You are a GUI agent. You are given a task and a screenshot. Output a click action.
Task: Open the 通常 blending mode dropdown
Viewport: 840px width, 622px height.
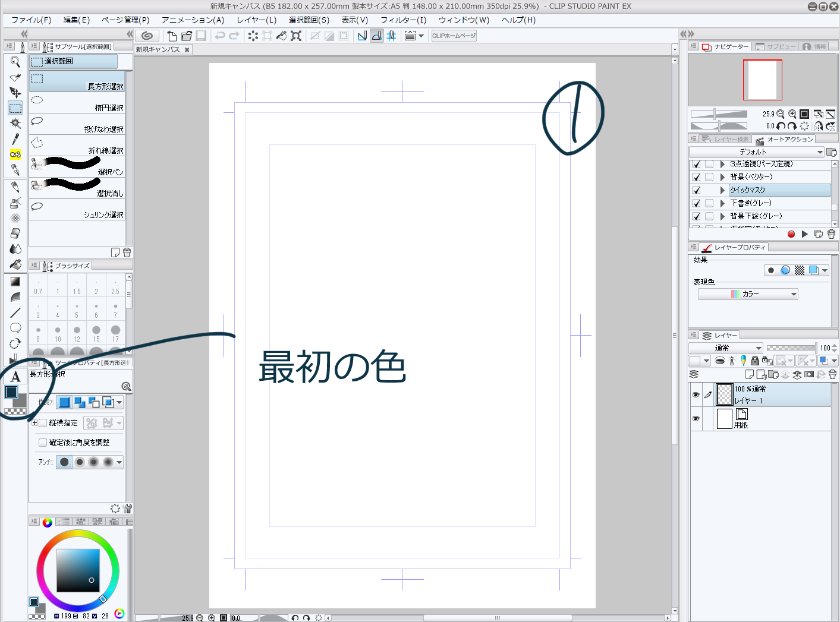[x=725, y=348]
